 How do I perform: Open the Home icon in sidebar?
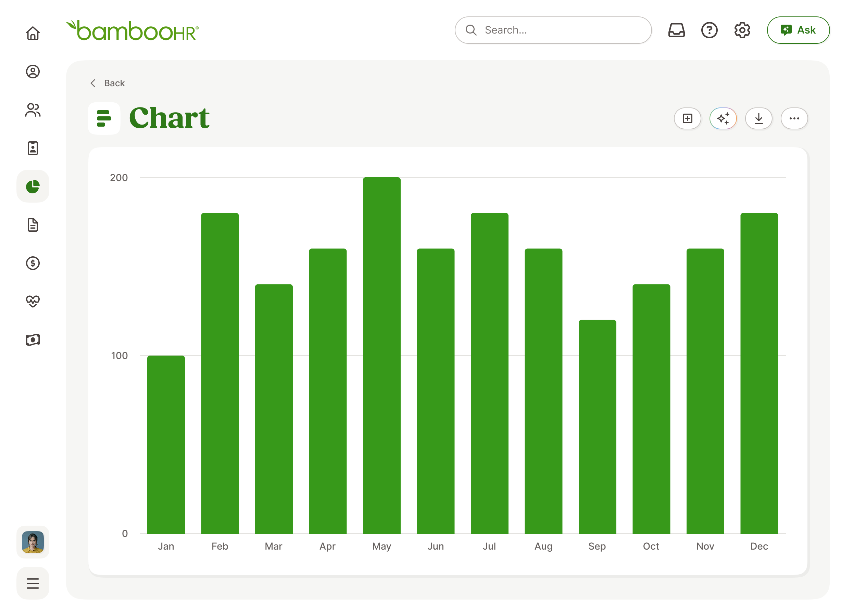click(33, 33)
